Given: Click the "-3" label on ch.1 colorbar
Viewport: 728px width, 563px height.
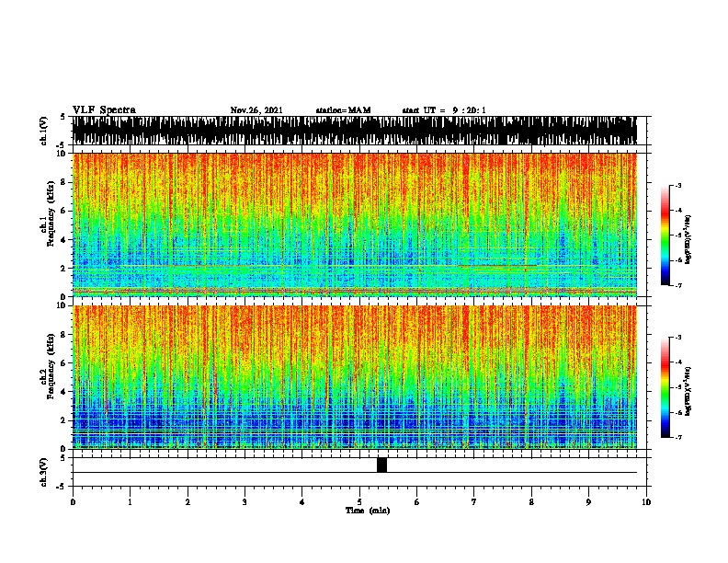Looking at the screenshot, I should click(678, 185).
